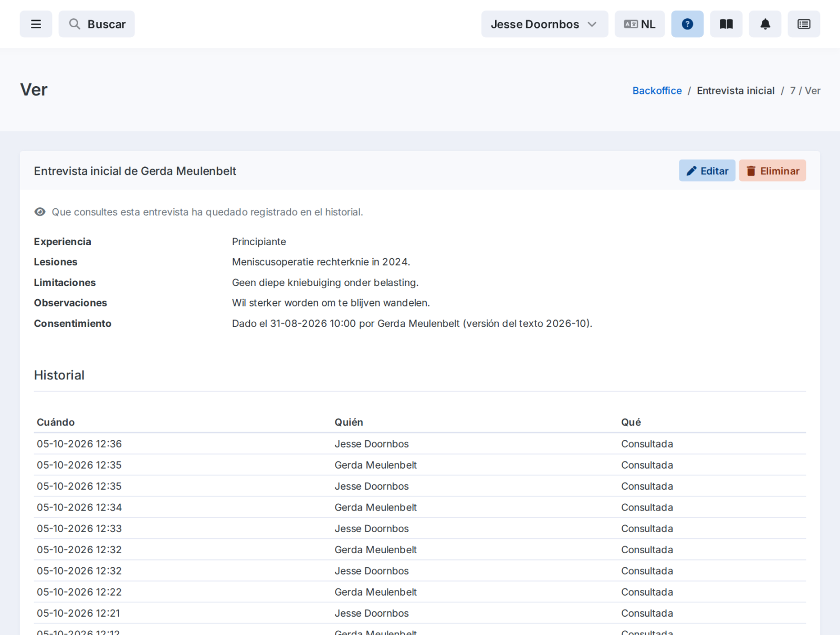Select the 'Meniscusoperatie rechterknie in 2024.' text
The width and height of the screenshot is (840, 635).
tap(321, 262)
